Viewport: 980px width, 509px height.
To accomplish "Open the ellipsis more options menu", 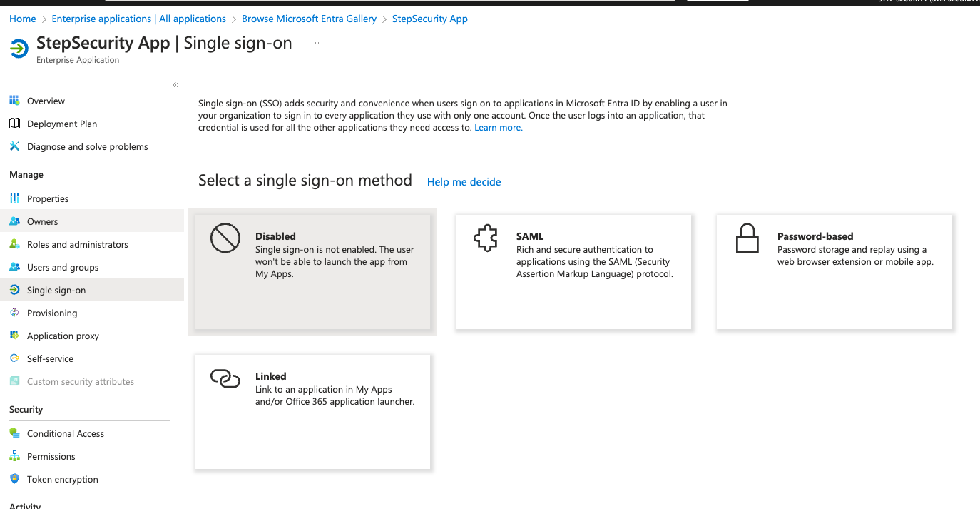I will 315,43.
